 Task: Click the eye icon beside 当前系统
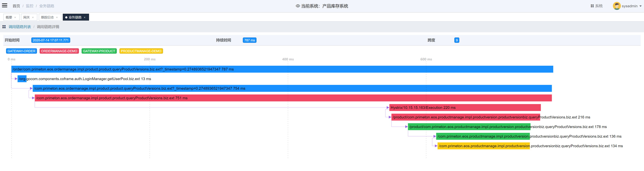click(298, 6)
